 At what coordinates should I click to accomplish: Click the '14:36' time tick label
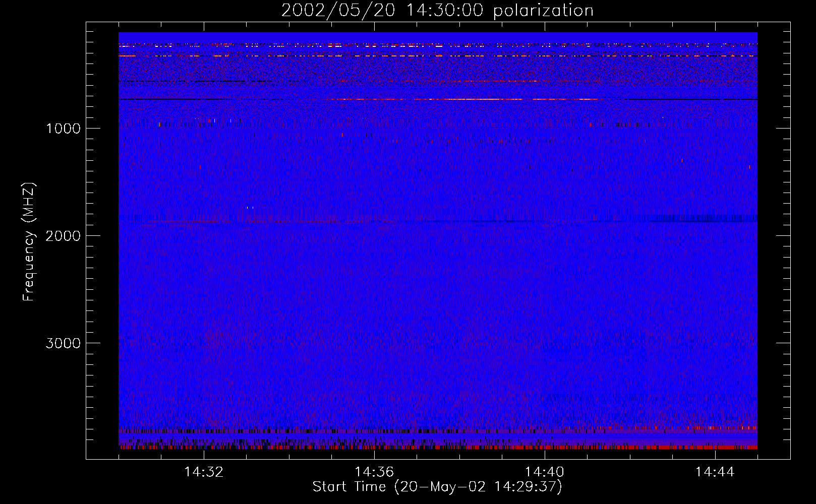(374, 472)
